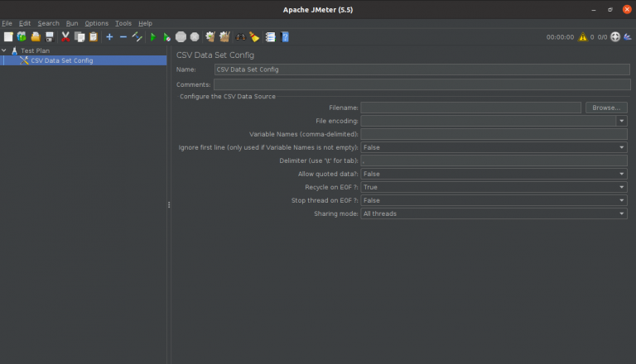Screen dimensions: 636x364
Task: Expand all nodes with the plus icon
Action: [x=109, y=37]
